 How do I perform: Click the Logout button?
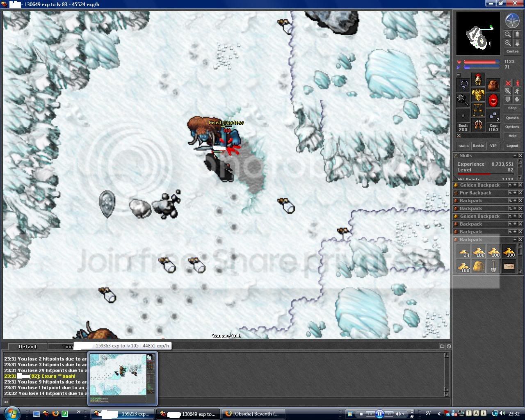pyautogui.click(x=512, y=146)
